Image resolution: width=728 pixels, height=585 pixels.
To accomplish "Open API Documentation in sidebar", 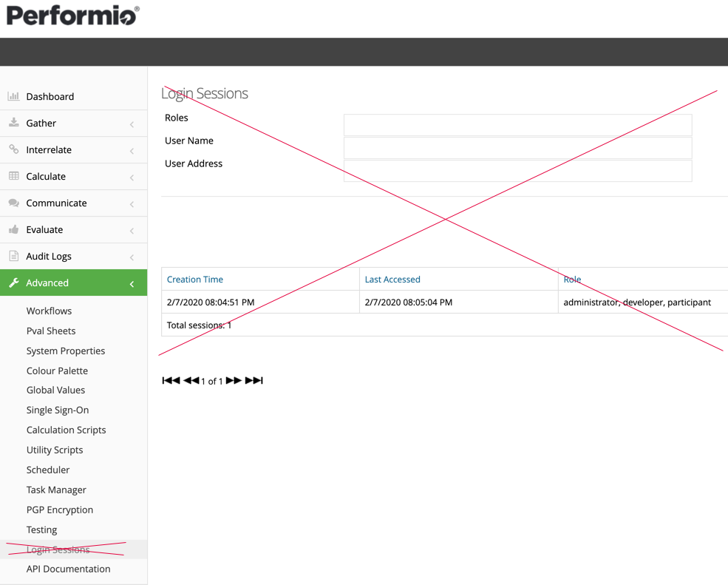I will (x=68, y=569).
